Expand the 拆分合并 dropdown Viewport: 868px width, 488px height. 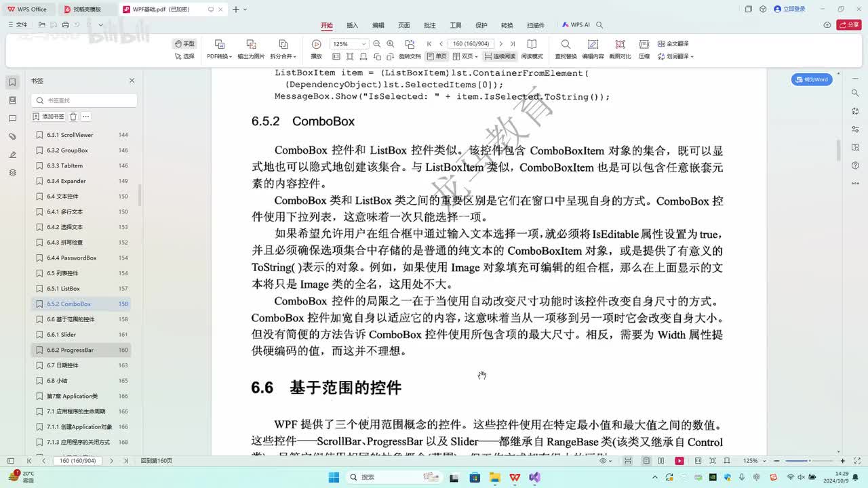pyautogui.click(x=283, y=49)
